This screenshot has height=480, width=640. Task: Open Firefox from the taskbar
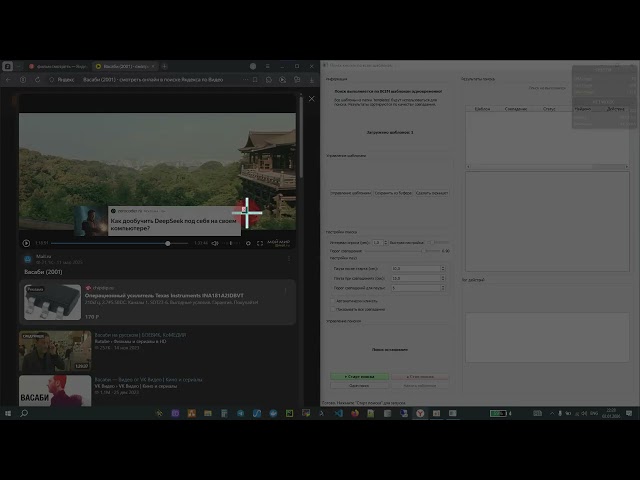click(355, 413)
